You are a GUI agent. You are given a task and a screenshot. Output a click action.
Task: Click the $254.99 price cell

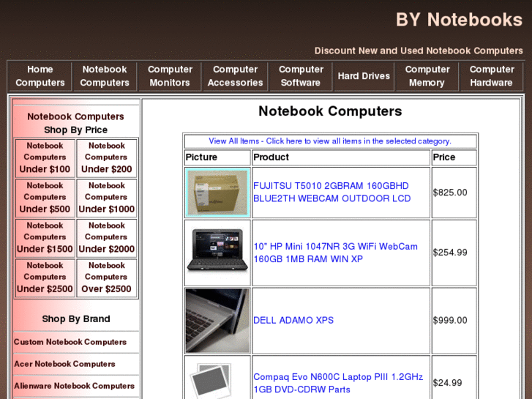tap(454, 253)
